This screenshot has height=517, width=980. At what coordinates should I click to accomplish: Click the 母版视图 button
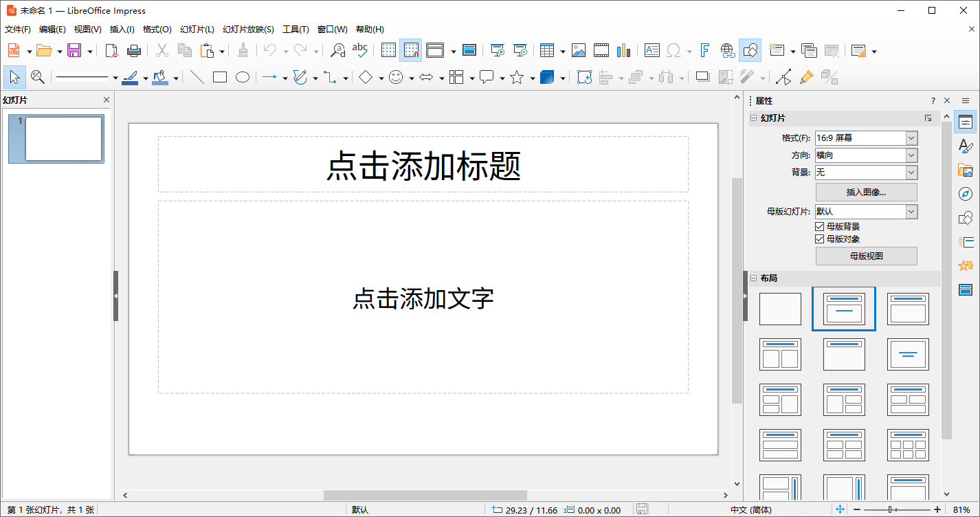click(x=866, y=256)
